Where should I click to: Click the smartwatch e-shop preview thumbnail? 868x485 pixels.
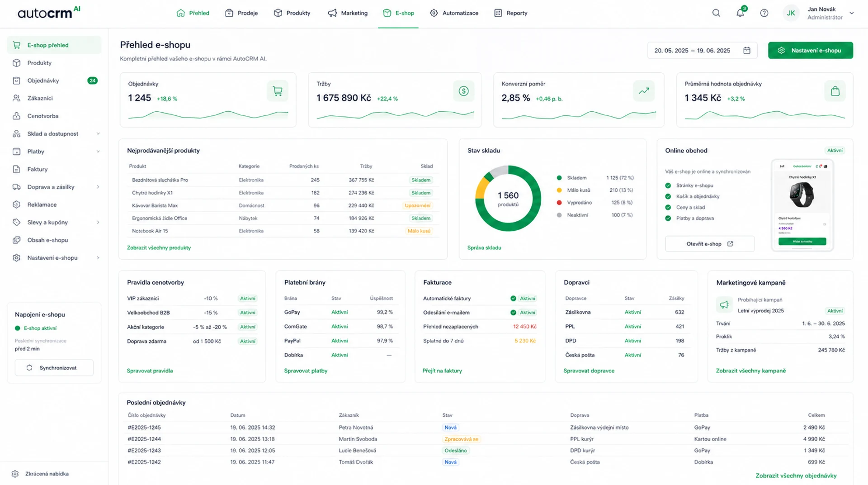(802, 205)
